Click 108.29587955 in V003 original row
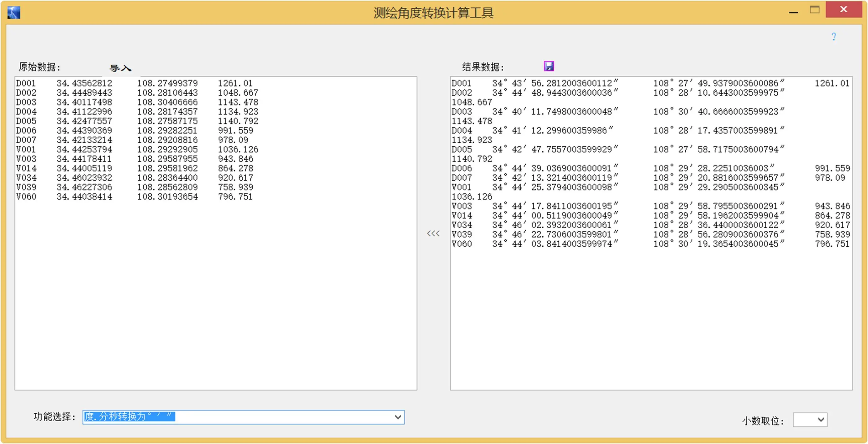Viewport: 868px width, 444px height. coord(167,158)
